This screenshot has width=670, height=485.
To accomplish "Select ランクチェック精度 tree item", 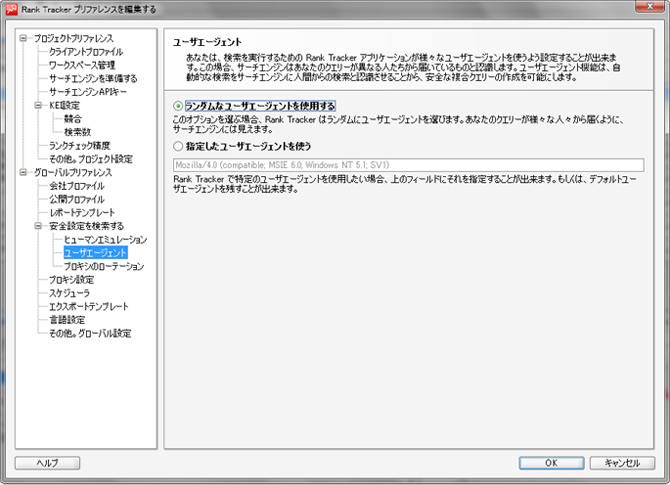I will pyautogui.click(x=79, y=146).
